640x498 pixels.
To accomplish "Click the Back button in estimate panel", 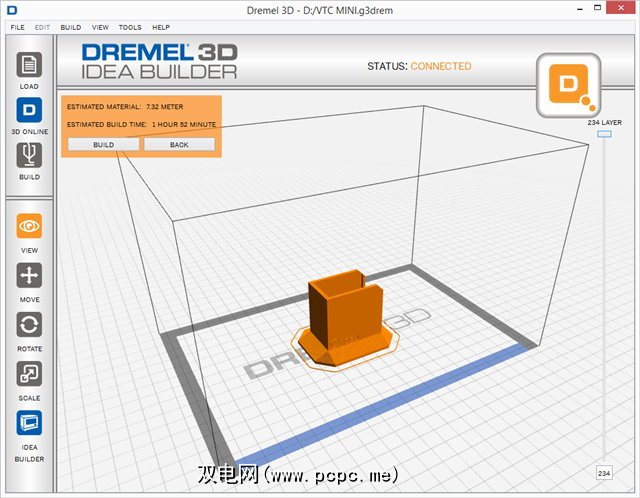I will point(179,145).
